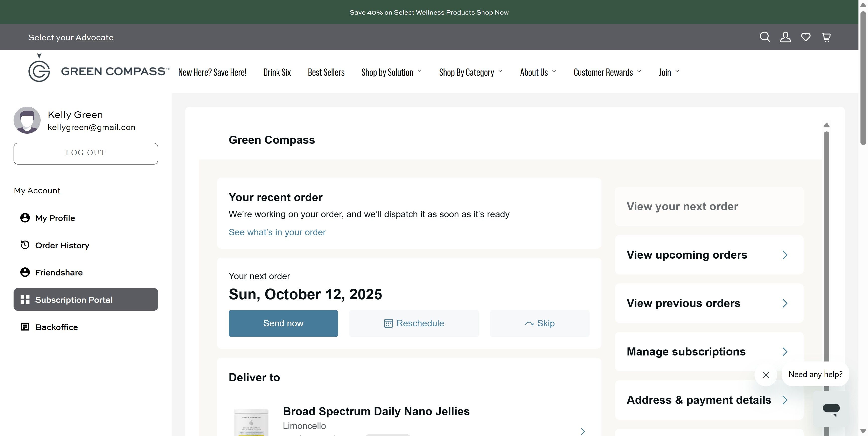Click the 'Kelly Green' name text
Screen dimensions: 868x436
coord(75,115)
